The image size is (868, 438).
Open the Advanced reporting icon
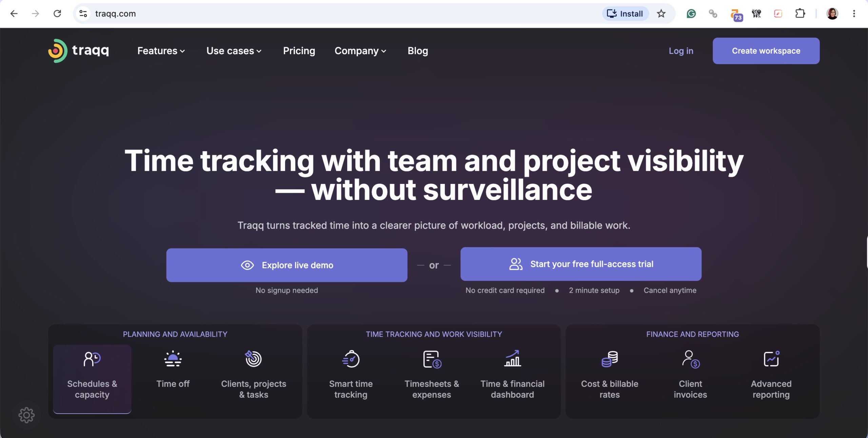(x=771, y=359)
